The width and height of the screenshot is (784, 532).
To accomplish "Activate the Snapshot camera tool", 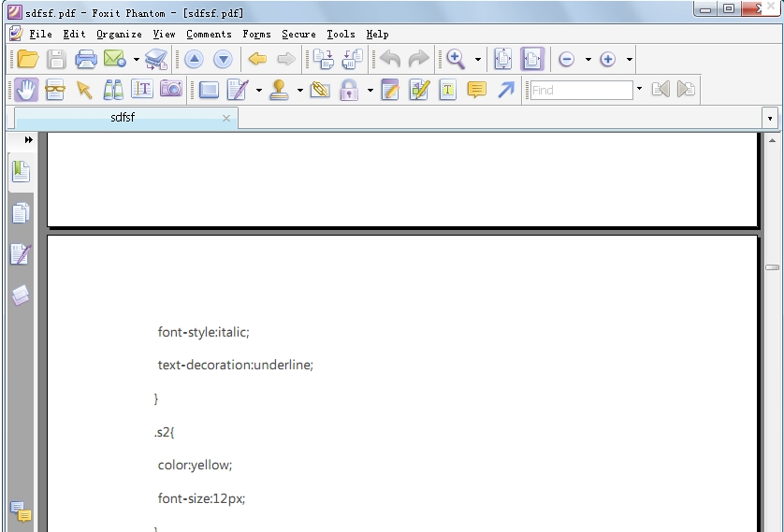I will coord(170,90).
